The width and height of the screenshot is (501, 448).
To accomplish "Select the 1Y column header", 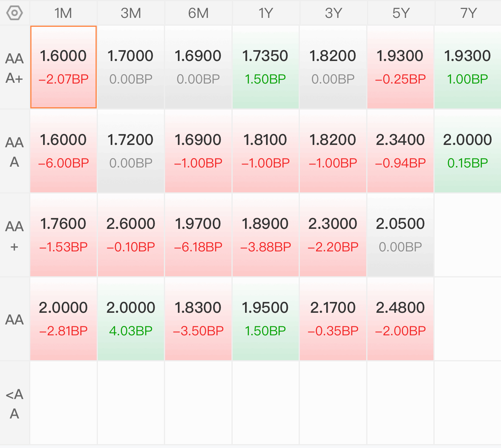I will pos(266,13).
